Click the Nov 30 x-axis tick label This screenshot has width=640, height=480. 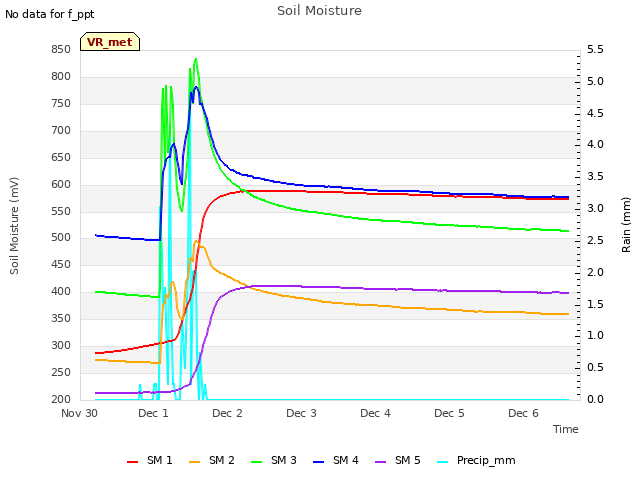[x=79, y=413]
